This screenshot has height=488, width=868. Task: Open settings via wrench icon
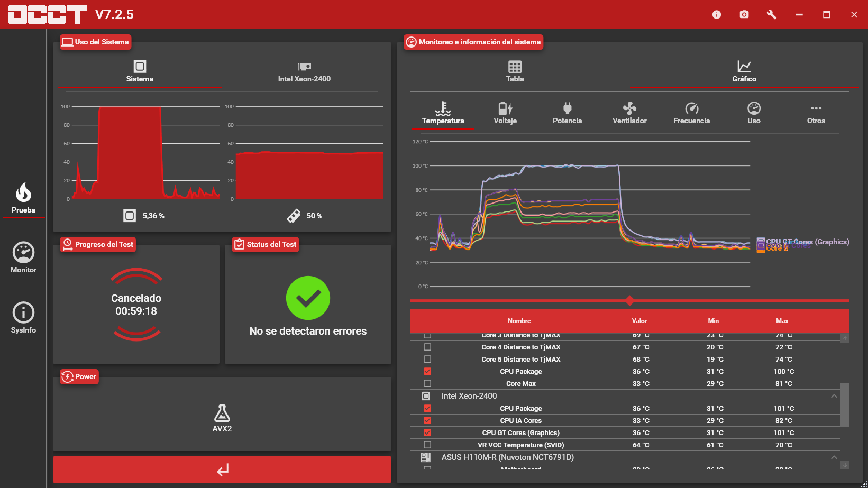(772, 15)
